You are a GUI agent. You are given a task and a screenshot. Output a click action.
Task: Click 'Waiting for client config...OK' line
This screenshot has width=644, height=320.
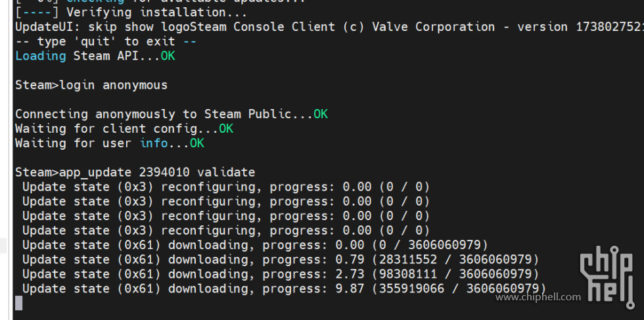point(124,129)
